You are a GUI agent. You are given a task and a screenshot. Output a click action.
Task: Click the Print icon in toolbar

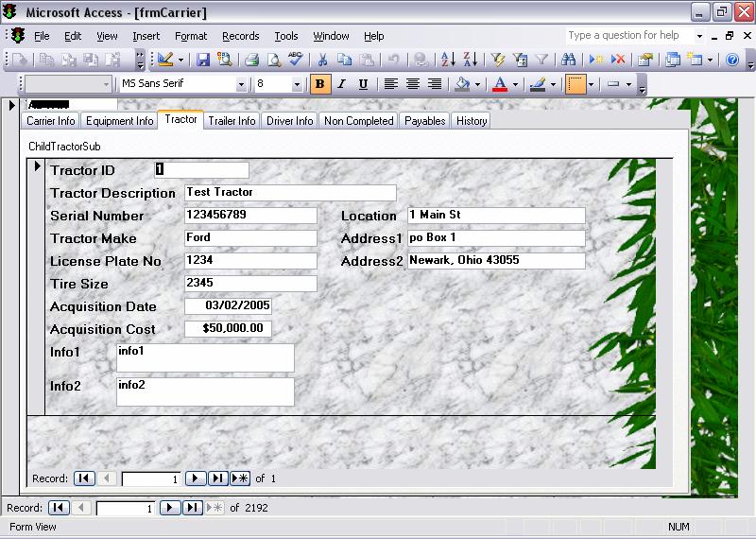pyautogui.click(x=252, y=60)
